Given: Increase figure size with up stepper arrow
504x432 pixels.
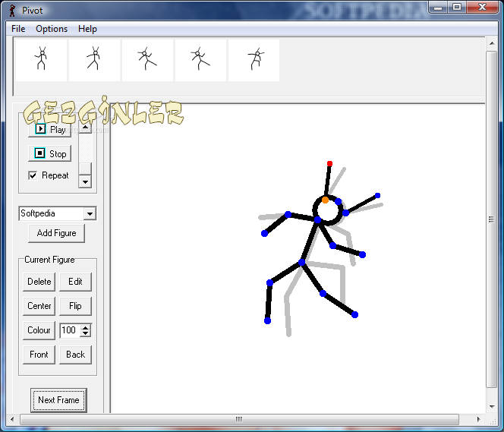Looking at the screenshot, I should click(x=86, y=327).
